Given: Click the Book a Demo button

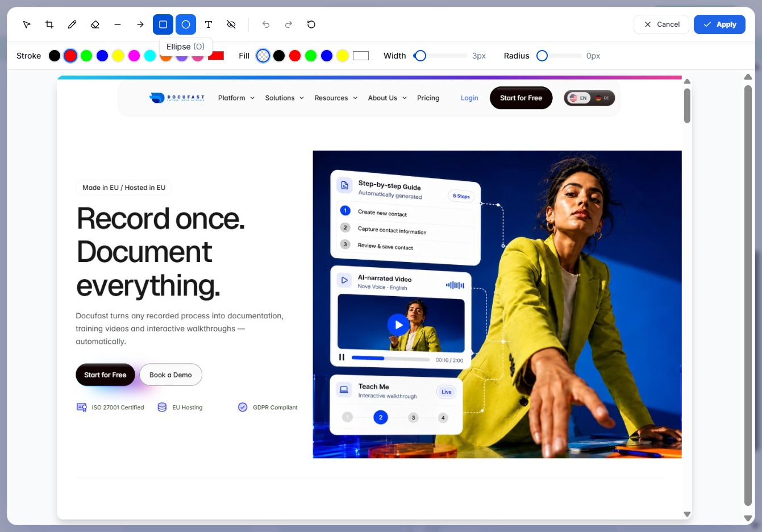Looking at the screenshot, I should 170,375.
